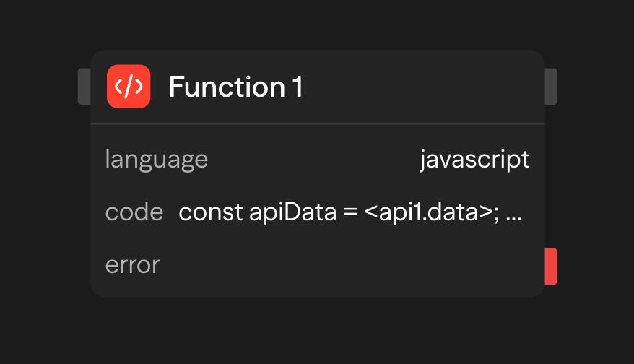Click the empty canvas below the node
Screen dimensions: 634x364
click(318, 332)
